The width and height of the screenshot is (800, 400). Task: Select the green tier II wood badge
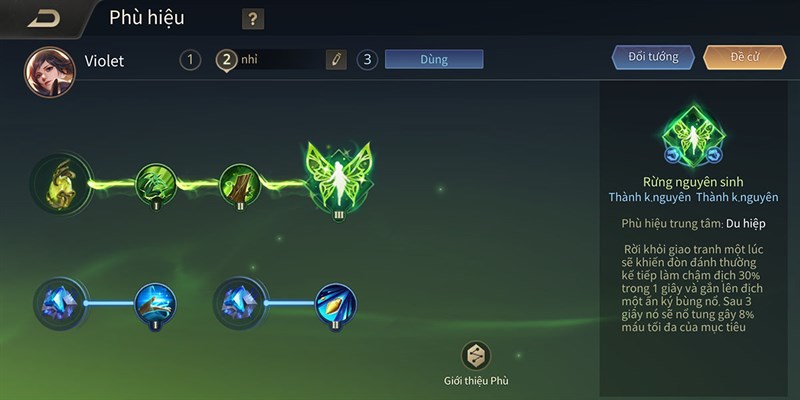tap(240, 184)
